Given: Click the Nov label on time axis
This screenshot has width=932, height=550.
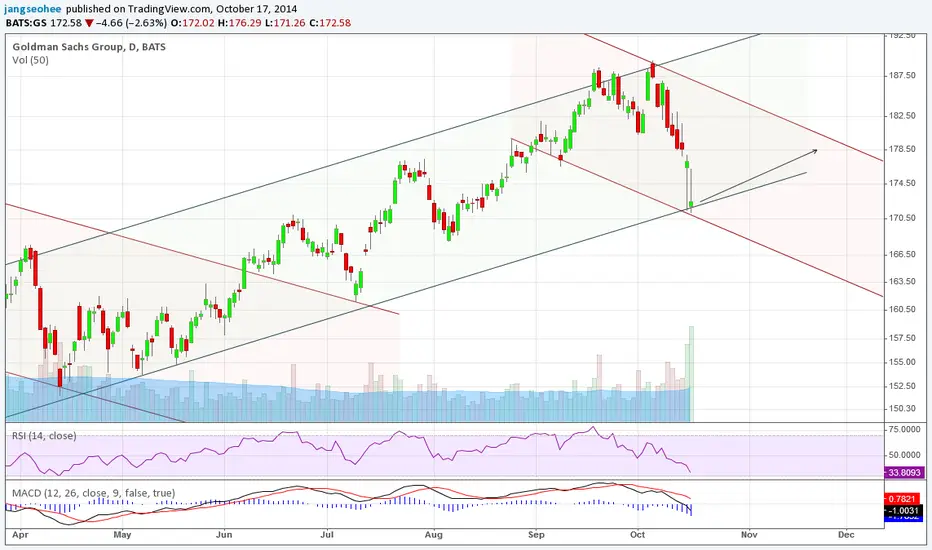Looking at the screenshot, I should click(749, 535).
